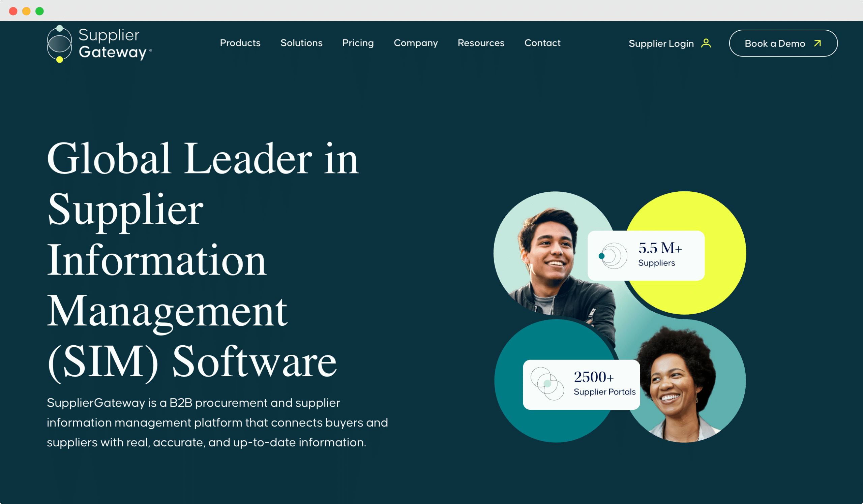
Task: Click the concentric circles icon in Suppliers card
Action: [x=613, y=256]
